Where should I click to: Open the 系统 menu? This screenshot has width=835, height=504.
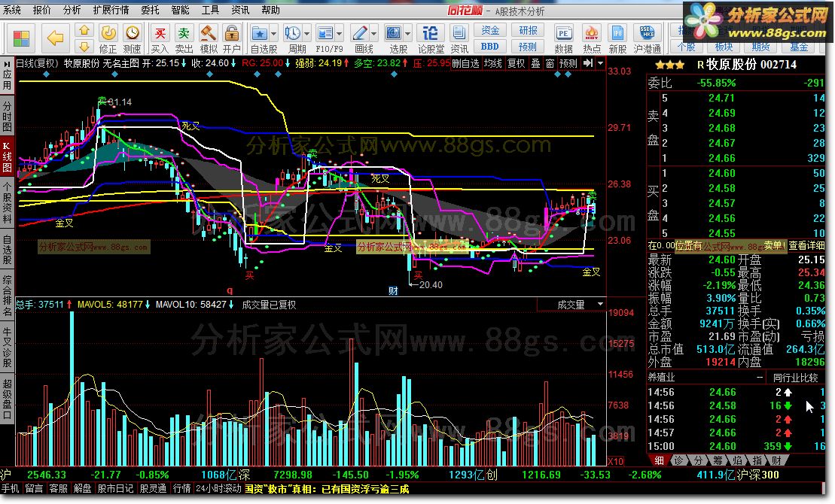click(x=12, y=10)
